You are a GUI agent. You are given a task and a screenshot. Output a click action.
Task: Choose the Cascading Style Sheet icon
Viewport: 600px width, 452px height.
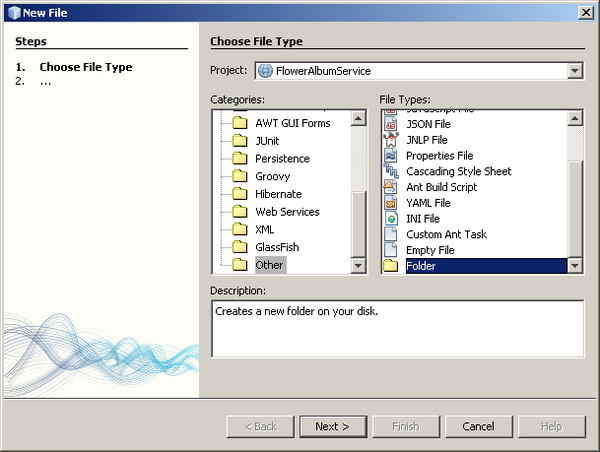tap(391, 172)
